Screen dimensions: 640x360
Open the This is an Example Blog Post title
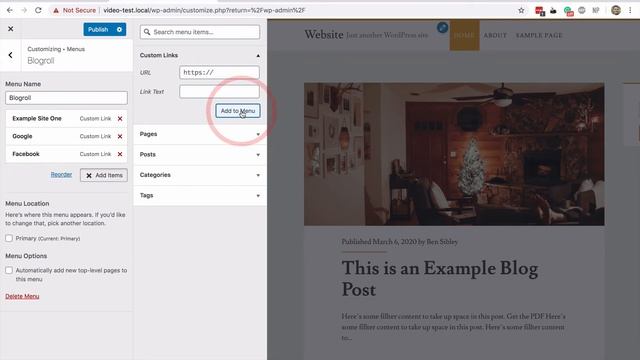pos(440,279)
